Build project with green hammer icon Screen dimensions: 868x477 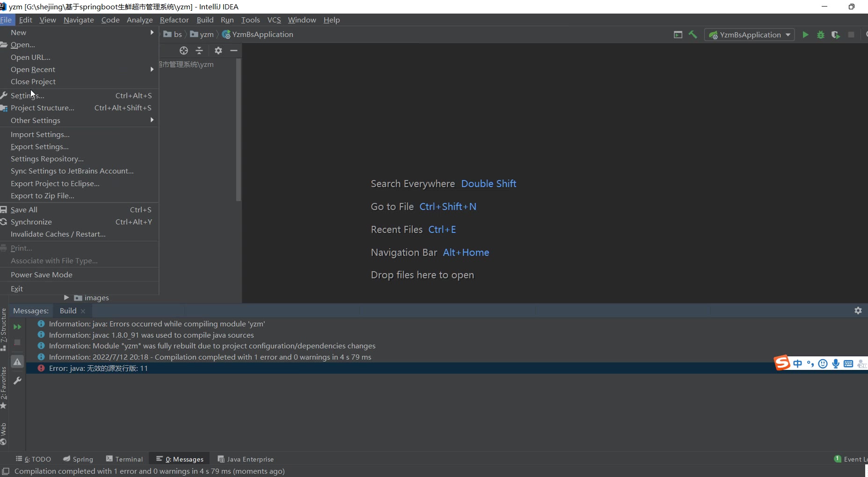click(693, 35)
